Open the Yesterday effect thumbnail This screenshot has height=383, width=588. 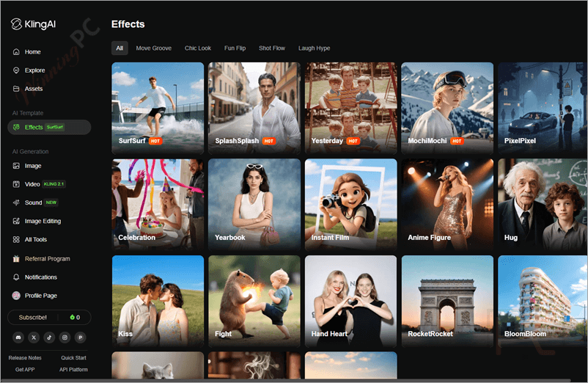[350, 108]
